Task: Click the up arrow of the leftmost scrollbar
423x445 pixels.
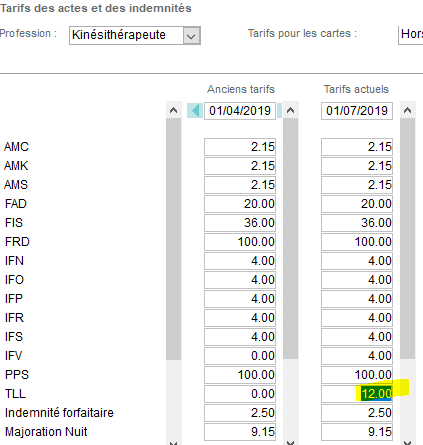Action: (173, 110)
